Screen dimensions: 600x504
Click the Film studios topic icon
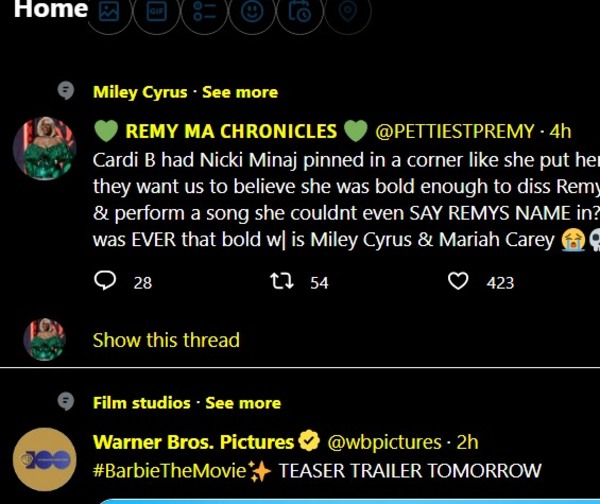point(66,402)
